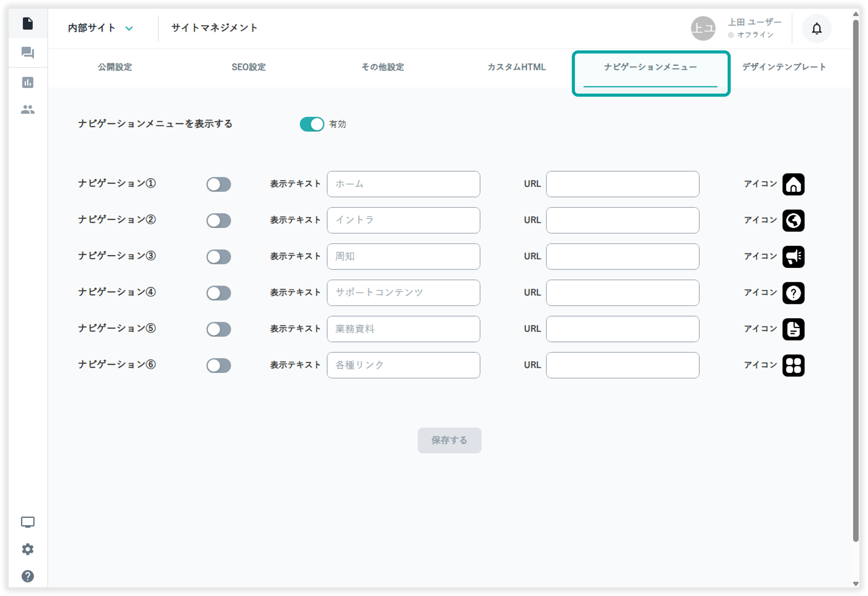This screenshot has width=868, height=596.
Task: Switch to the SEO設定 tab
Action: click(x=248, y=67)
